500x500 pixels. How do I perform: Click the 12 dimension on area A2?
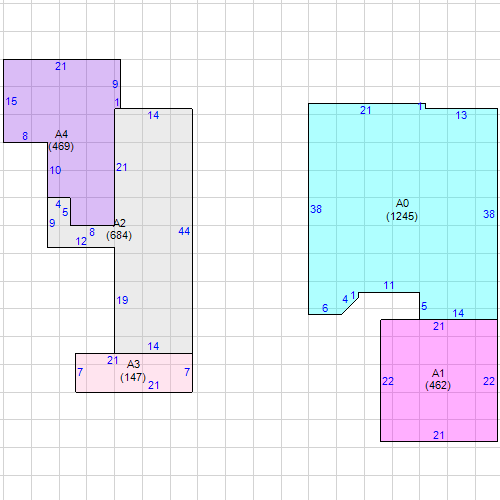point(81,241)
